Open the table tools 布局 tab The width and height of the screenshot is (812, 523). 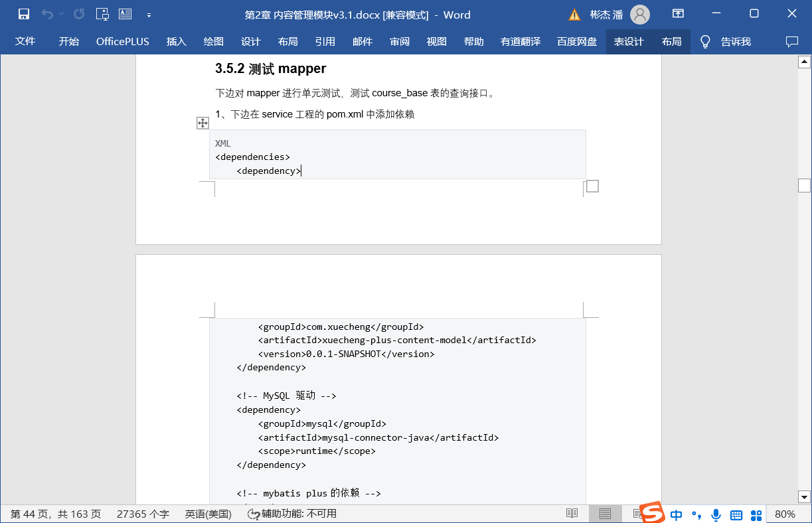pos(672,41)
